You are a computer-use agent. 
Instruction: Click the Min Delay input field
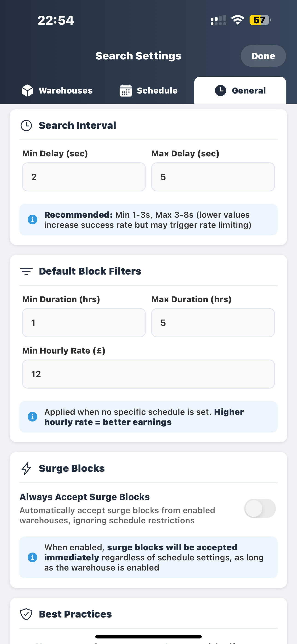tap(84, 177)
